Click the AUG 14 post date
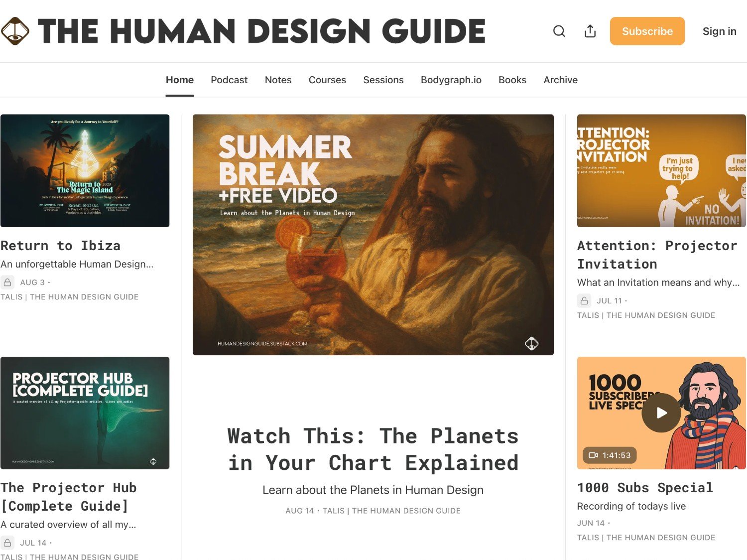747x560 pixels. click(300, 511)
